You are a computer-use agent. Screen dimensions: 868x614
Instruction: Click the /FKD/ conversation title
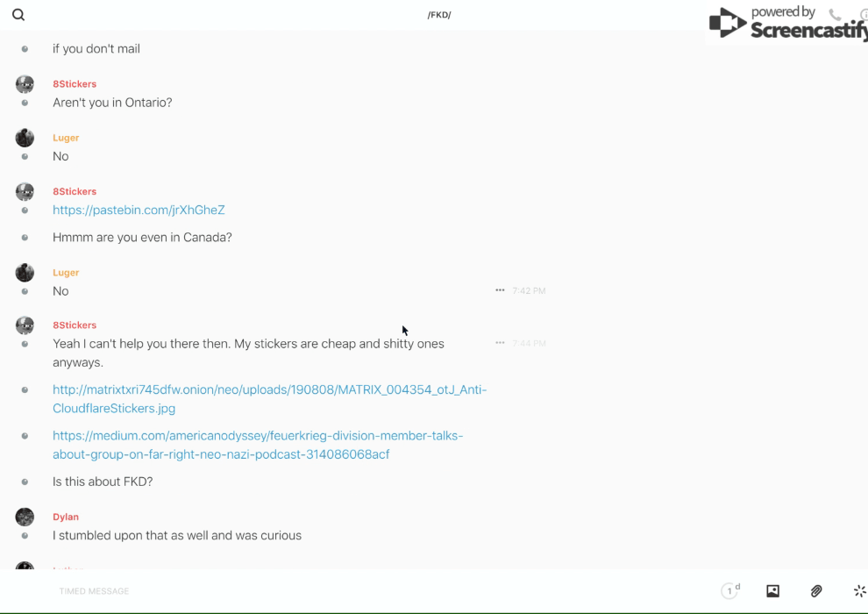[x=439, y=15]
